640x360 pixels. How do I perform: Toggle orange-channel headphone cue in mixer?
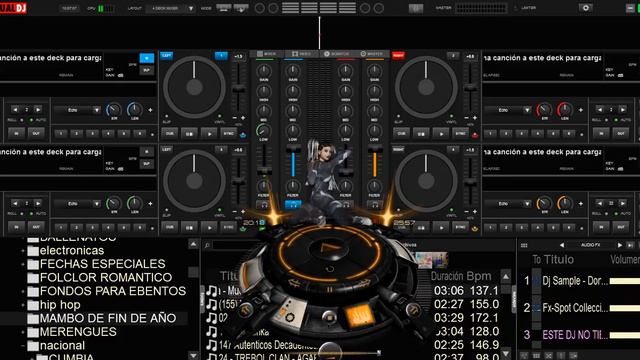tap(374, 204)
